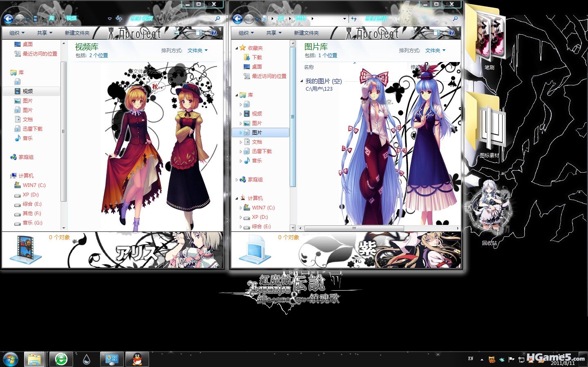Open the QQ penguin taskbar icon
This screenshot has width=588, height=367.
pos(137,359)
